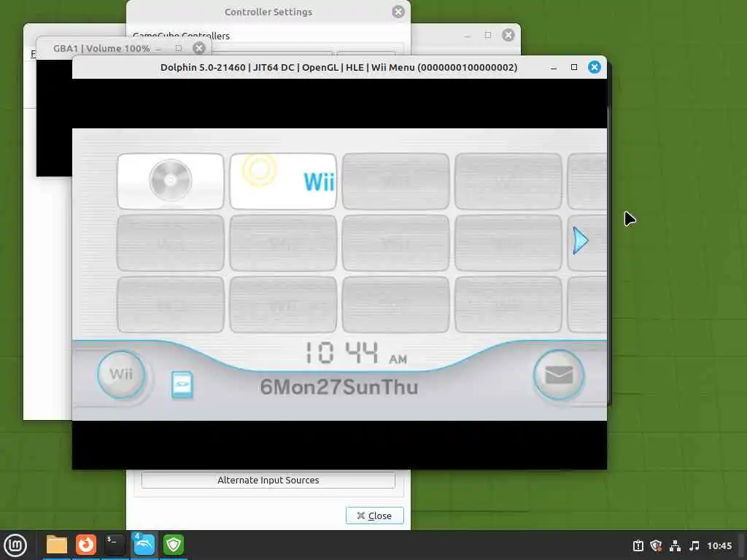Open the Wii Message Board envelope
This screenshot has height=560, width=747.
pos(558,376)
